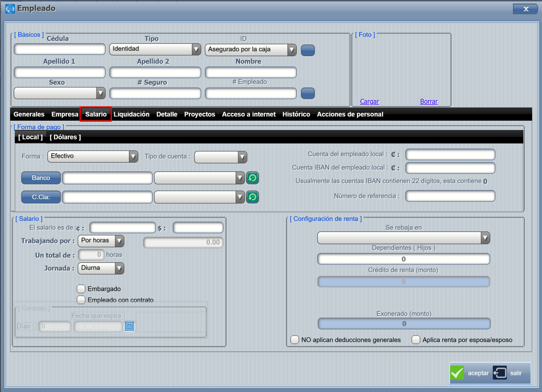Image resolution: width=542 pixels, height=392 pixels.
Task: Open the Tipo de cuenta dropdown
Action: point(221,157)
